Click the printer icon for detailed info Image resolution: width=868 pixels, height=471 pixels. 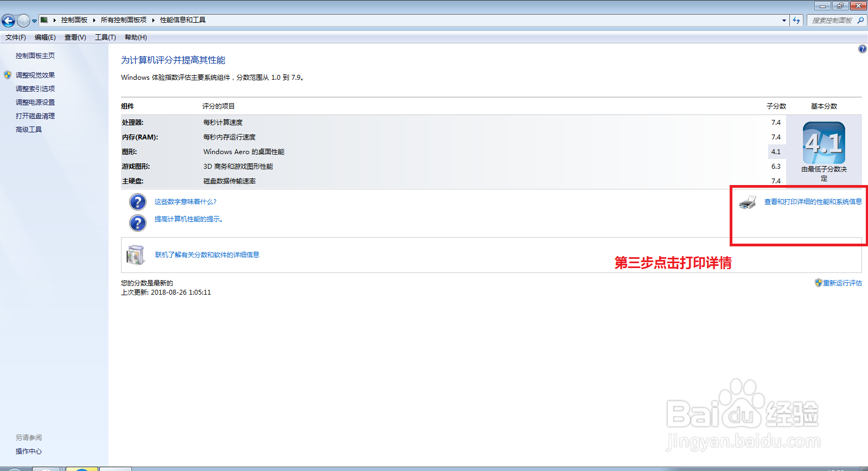(748, 202)
